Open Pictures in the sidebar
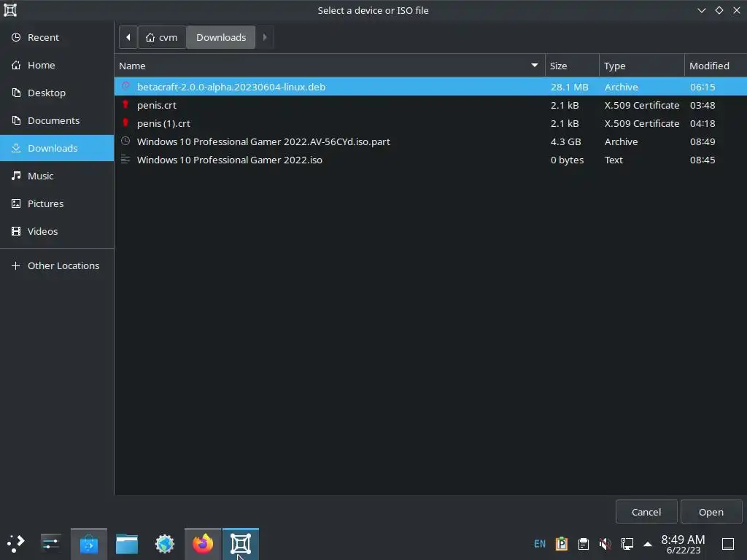The width and height of the screenshot is (747, 560). pos(57,203)
